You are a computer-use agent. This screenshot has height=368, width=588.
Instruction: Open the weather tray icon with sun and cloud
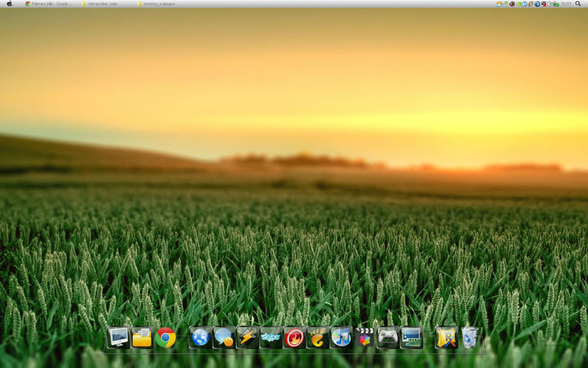tap(500, 4)
